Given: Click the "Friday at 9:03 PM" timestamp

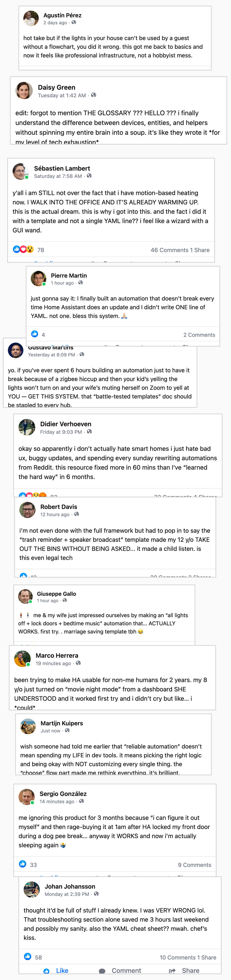Looking at the screenshot, I should pos(61,432).
